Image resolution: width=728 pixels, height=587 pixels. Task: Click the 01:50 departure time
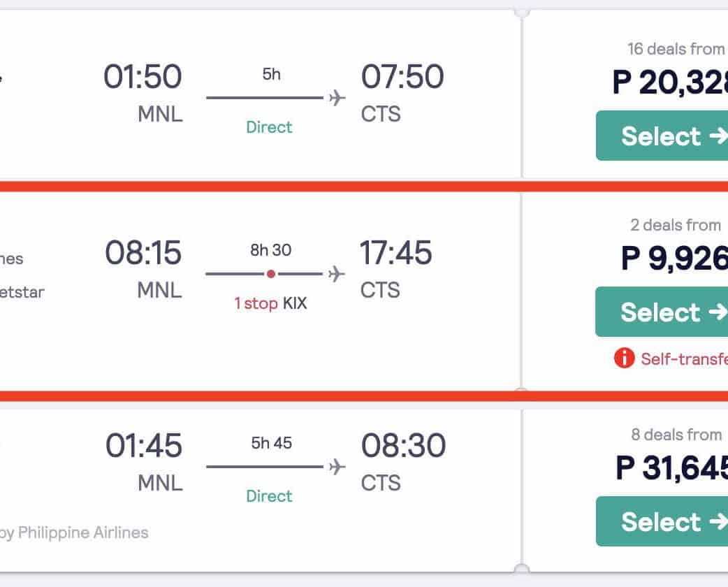(x=143, y=77)
